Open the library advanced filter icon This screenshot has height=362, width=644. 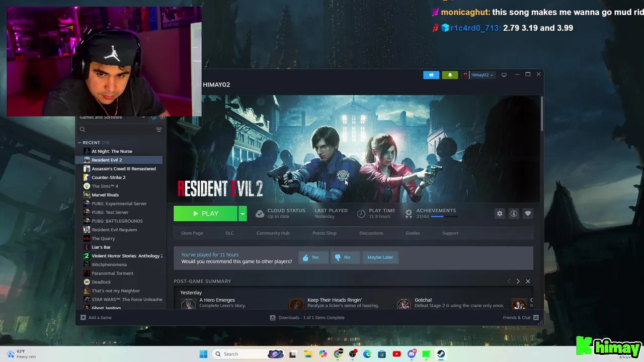point(158,130)
